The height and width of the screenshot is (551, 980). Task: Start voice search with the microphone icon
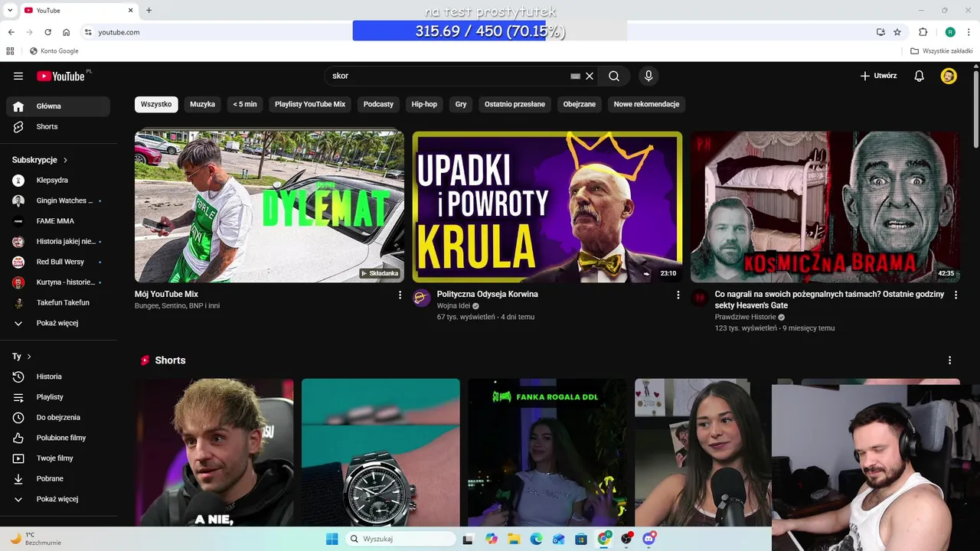[648, 76]
